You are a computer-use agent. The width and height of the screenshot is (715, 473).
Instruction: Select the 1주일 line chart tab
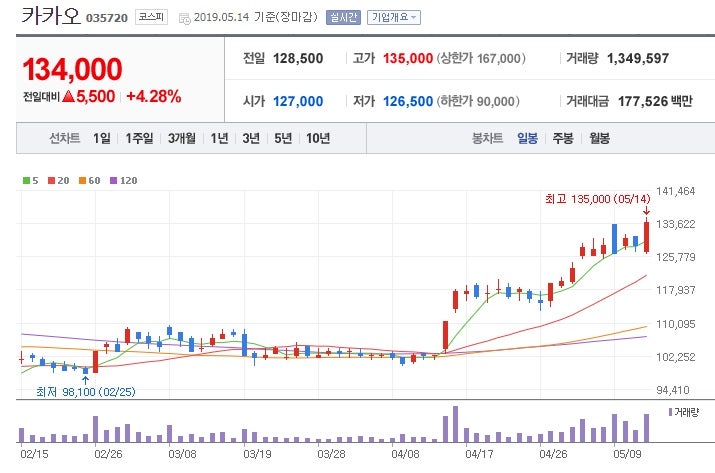pyautogui.click(x=139, y=138)
